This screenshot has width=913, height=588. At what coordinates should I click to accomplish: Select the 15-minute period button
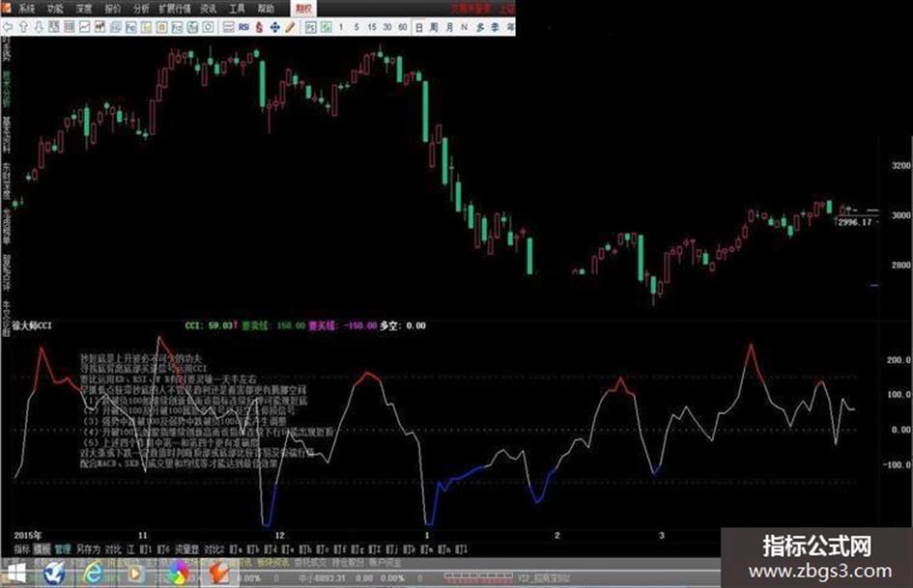pyautogui.click(x=372, y=27)
